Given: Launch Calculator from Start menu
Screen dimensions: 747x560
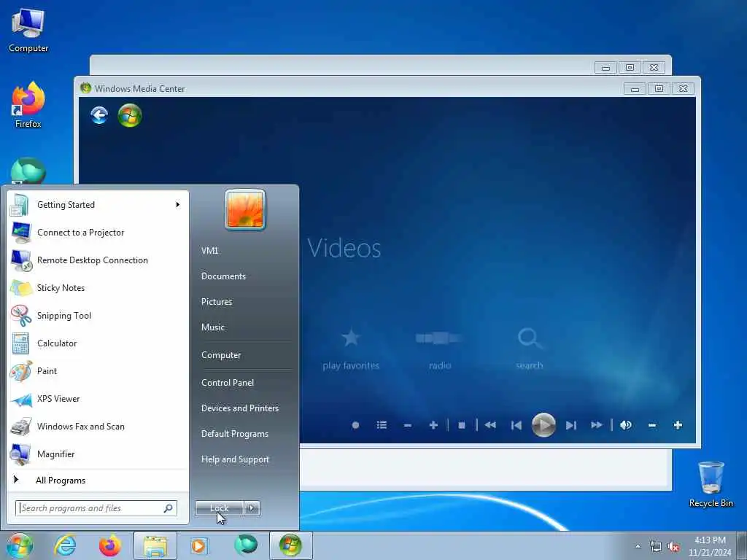Looking at the screenshot, I should point(98,343).
